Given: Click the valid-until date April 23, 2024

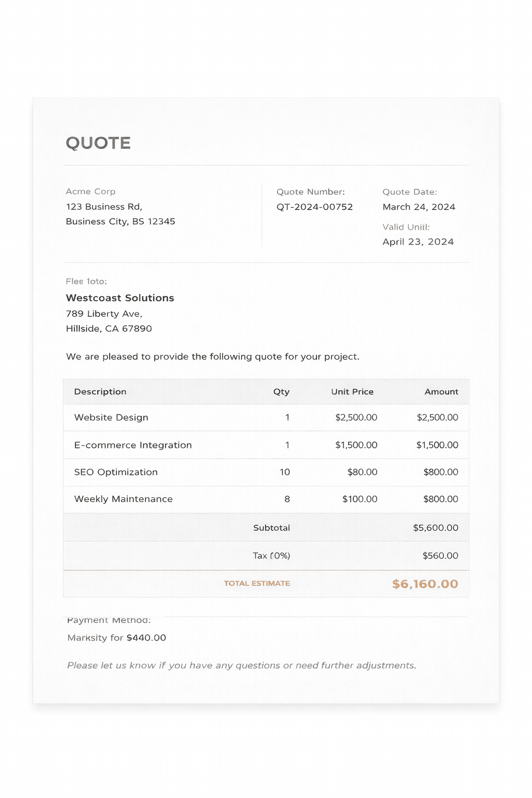Looking at the screenshot, I should [x=418, y=242].
